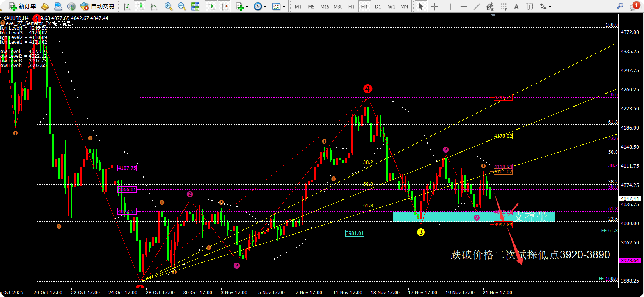Image resolution: width=644 pixels, height=297 pixels.
Task: Click the clock Periods icon
Action: [258, 6]
